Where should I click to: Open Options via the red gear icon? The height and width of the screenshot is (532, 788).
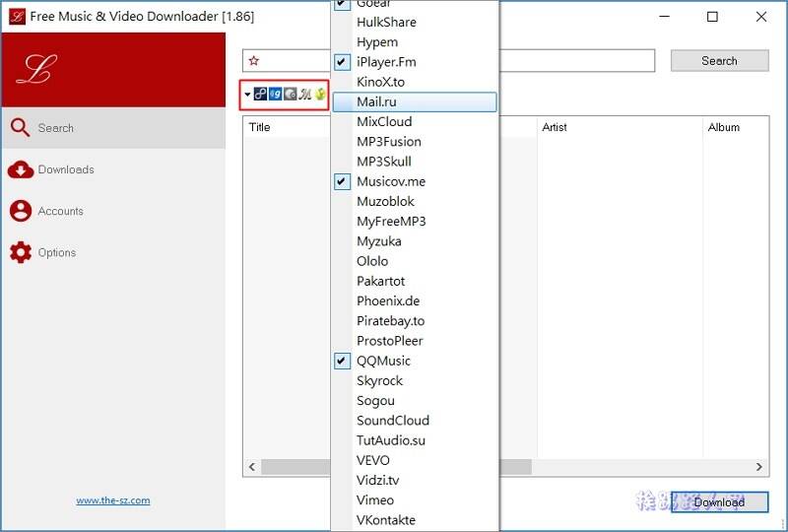pyautogui.click(x=21, y=252)
